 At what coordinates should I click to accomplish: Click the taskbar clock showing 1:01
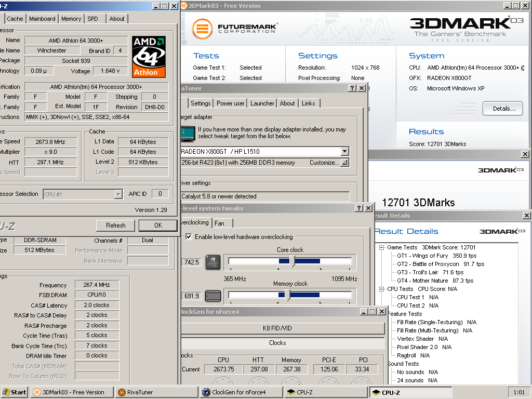point(519,392)
